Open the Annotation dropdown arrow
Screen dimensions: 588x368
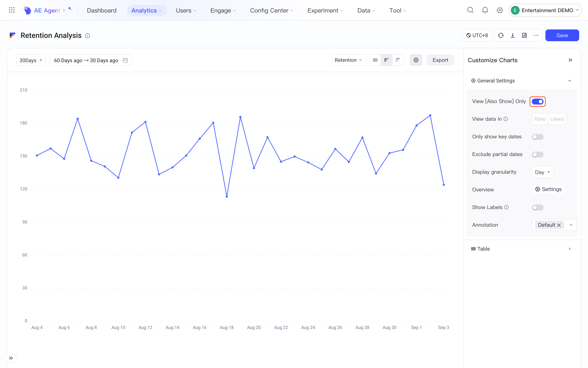571,225
